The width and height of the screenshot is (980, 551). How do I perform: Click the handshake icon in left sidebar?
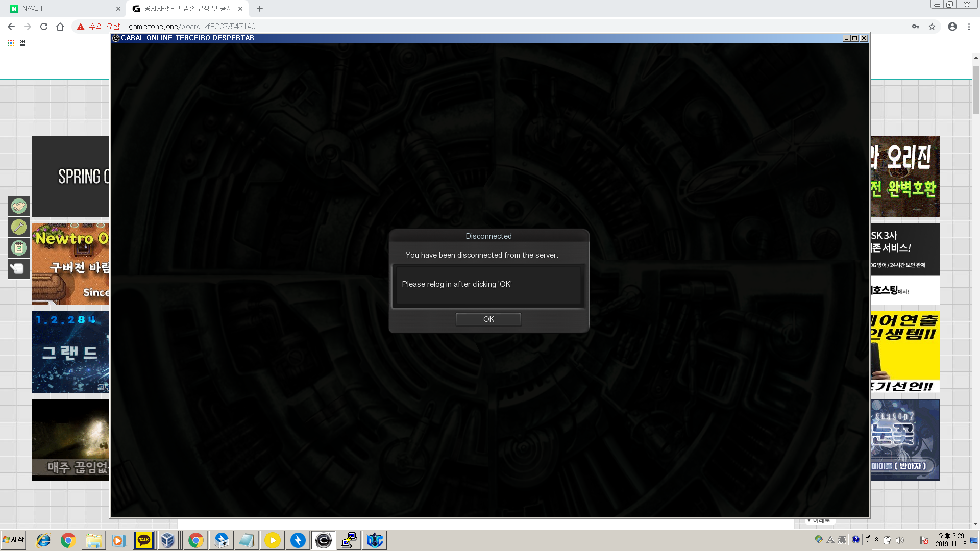[x=19, y=207]
